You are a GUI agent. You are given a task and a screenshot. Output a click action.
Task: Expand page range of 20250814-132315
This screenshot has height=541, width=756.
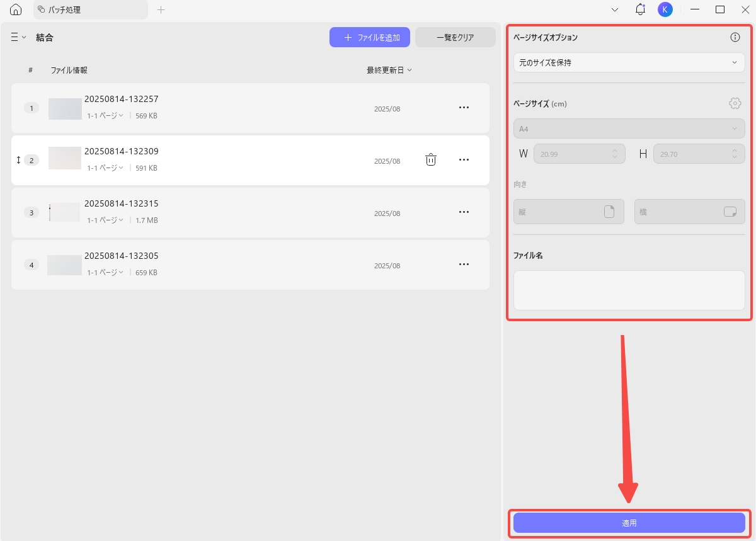click(x=105, y=220)
